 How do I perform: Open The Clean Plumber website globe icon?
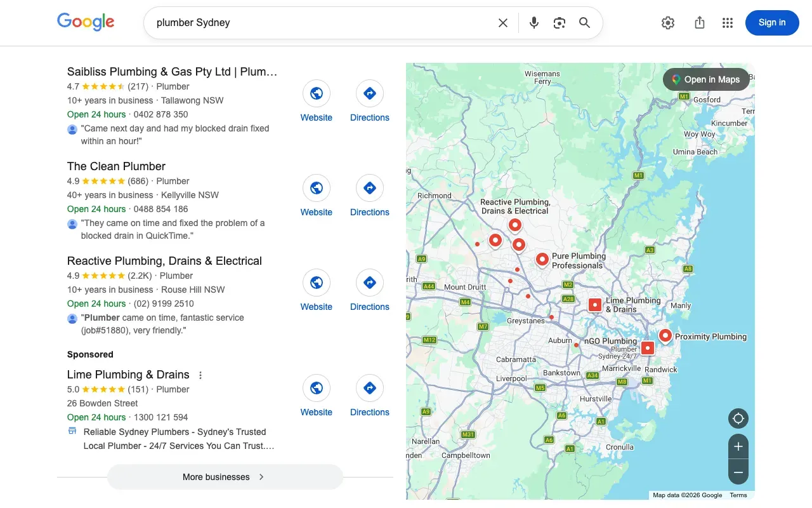(x=317, y=189)
